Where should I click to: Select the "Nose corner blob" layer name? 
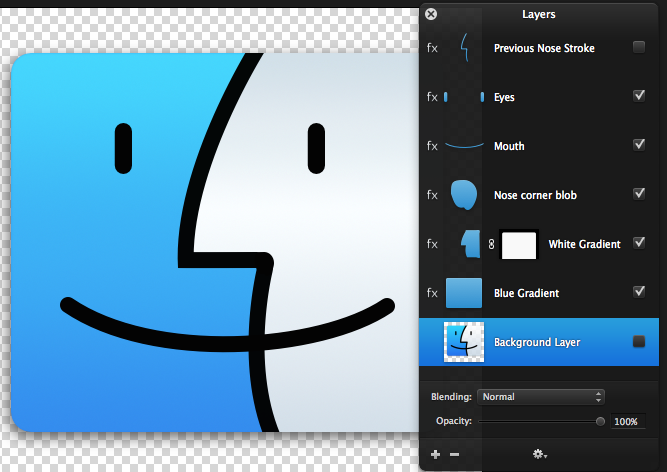click(535, 195)
